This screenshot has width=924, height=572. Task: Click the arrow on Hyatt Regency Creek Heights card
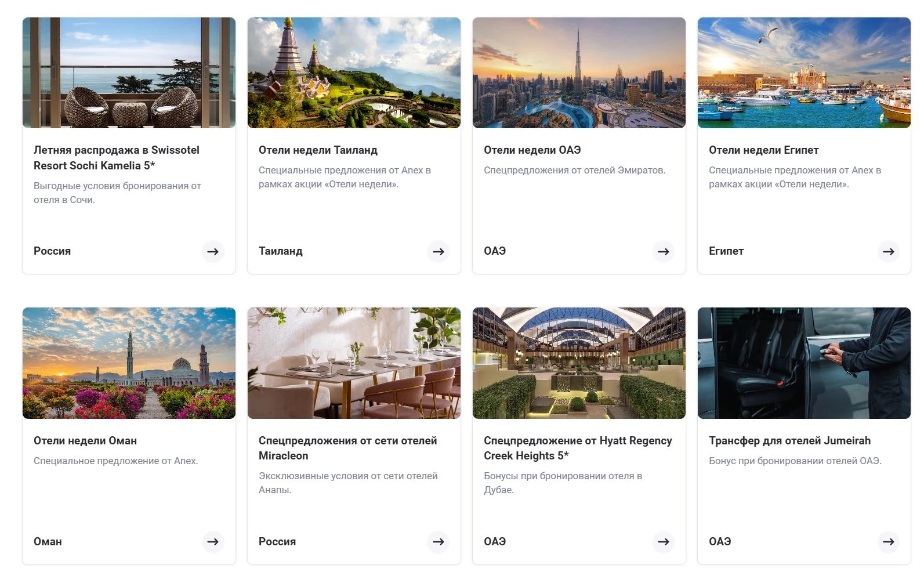click(663, 542)
